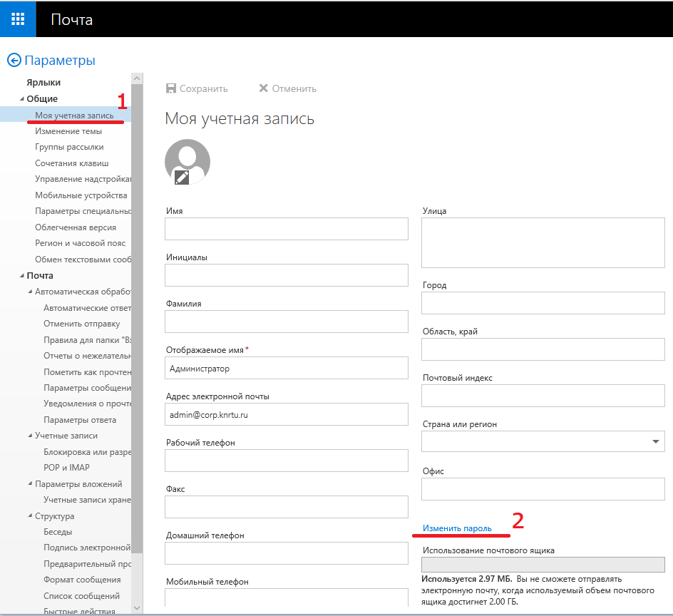673x616 pixels.
Task: Collapse the Общие section in sidebar
Action: [21, 99]
